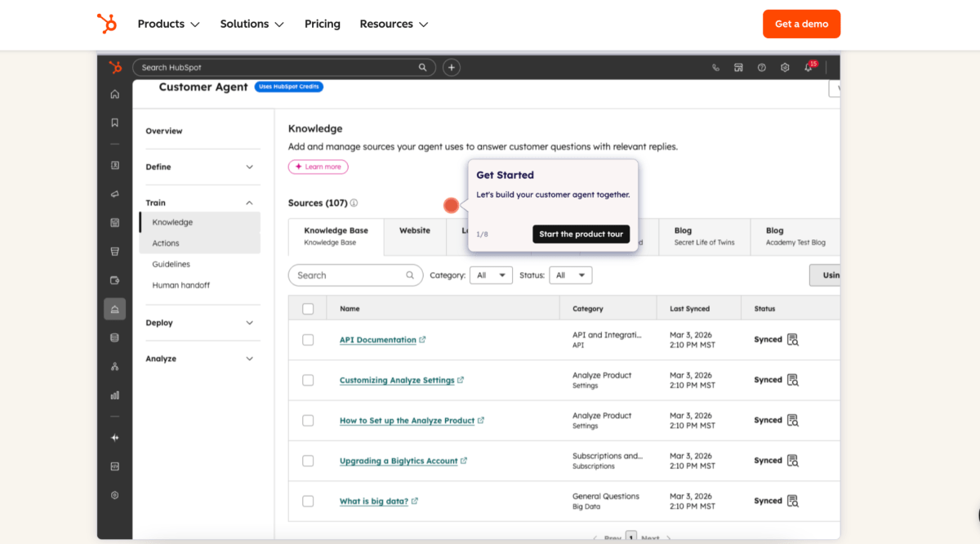Open the Marketing megaphone icon in sidebar
The width and height of the screenshot is (980, 544).
tap(114, 194)
